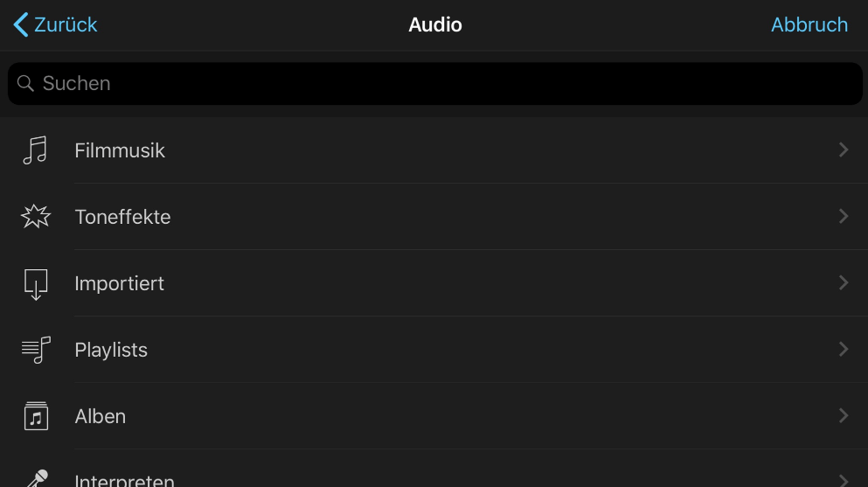The image size is (868, 487).
Task: Click the back arrow chevron icon
Action: point(21,24)
